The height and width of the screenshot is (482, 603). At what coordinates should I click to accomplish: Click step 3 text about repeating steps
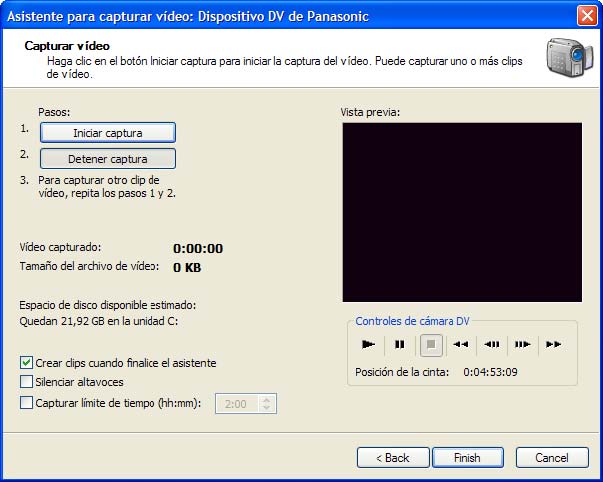tap(107, 187)
